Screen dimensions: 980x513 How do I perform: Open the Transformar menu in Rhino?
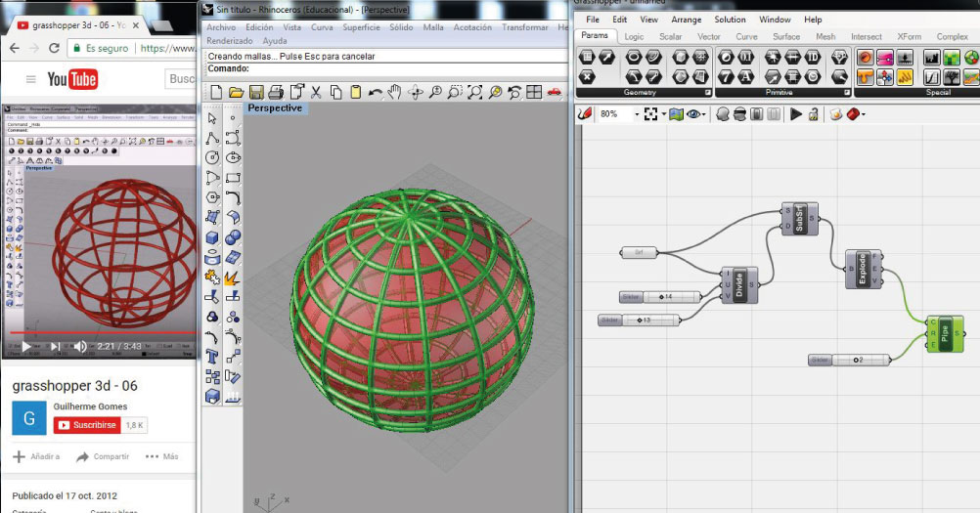coord(525,27)
